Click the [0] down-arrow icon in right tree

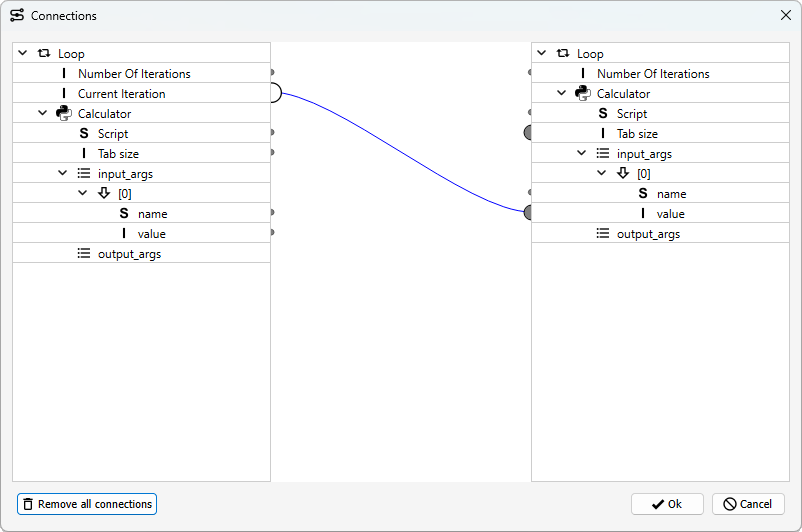click(x=622, y=173)
